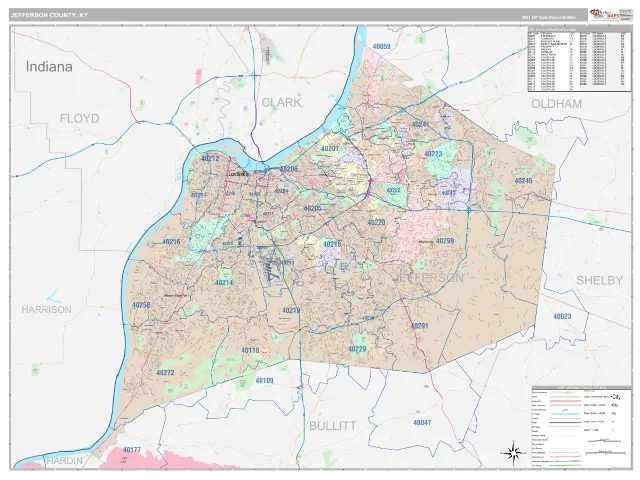640x480 pixels.
Task: Select ZIP code 40214 label
Action: [x=224, y=282]
